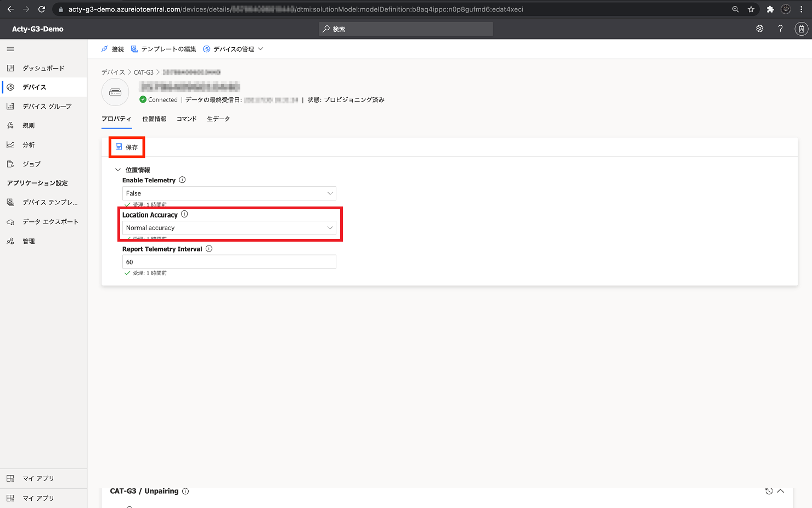Expand the デバイスの管理 dropdown menu
Screen dimensions: 812x508
[233, 49]
